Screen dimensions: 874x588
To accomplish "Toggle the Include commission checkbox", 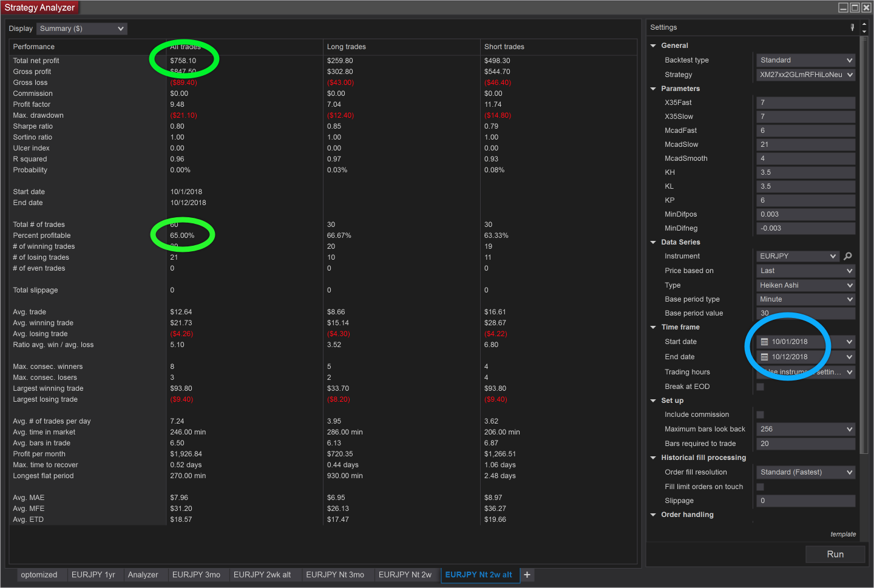I will coord(760,414).
